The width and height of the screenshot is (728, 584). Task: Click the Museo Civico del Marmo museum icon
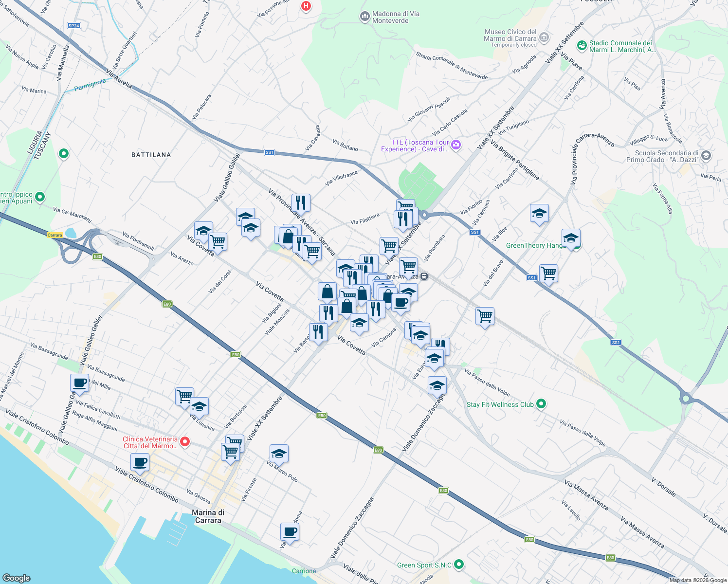(544, 36)
